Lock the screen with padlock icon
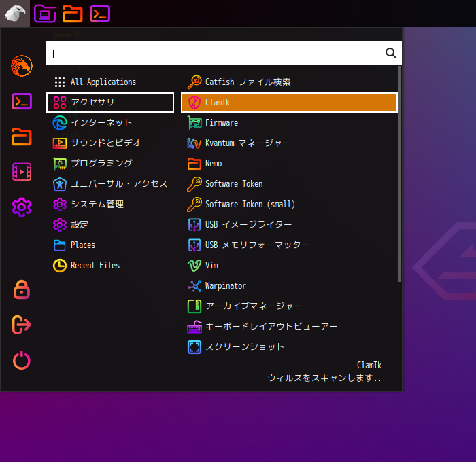This screenshot has height=462, width=476. point(22,289)
